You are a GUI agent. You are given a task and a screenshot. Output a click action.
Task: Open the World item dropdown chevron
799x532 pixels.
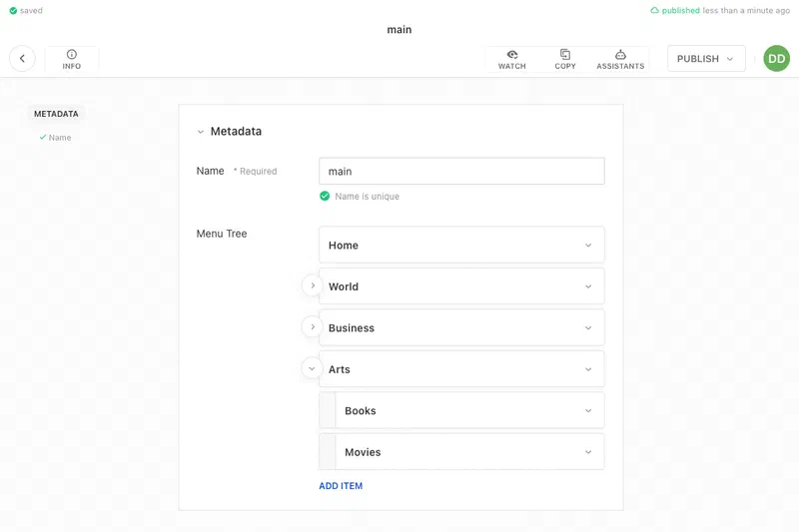click(588, 286)
